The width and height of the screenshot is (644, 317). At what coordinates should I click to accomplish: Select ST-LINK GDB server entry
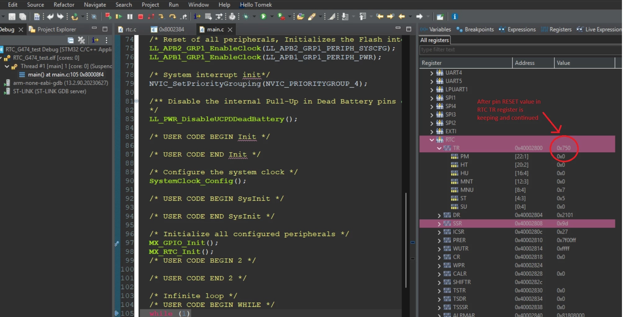point(45,91)
